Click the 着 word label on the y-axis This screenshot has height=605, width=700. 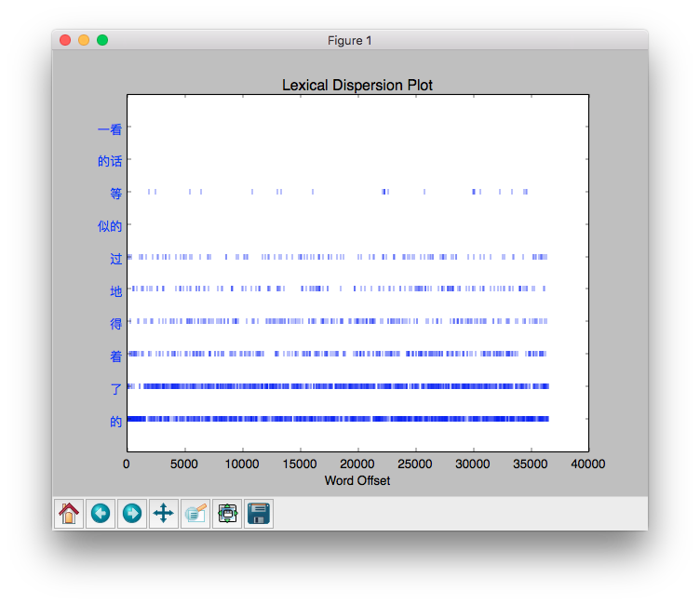[115, 356]
